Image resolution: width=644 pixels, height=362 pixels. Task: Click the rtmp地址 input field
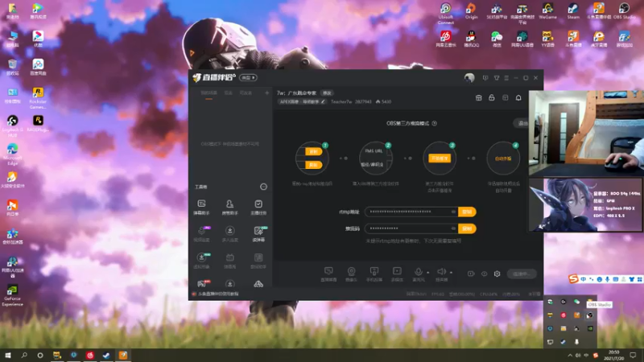(x=411, y=212)
